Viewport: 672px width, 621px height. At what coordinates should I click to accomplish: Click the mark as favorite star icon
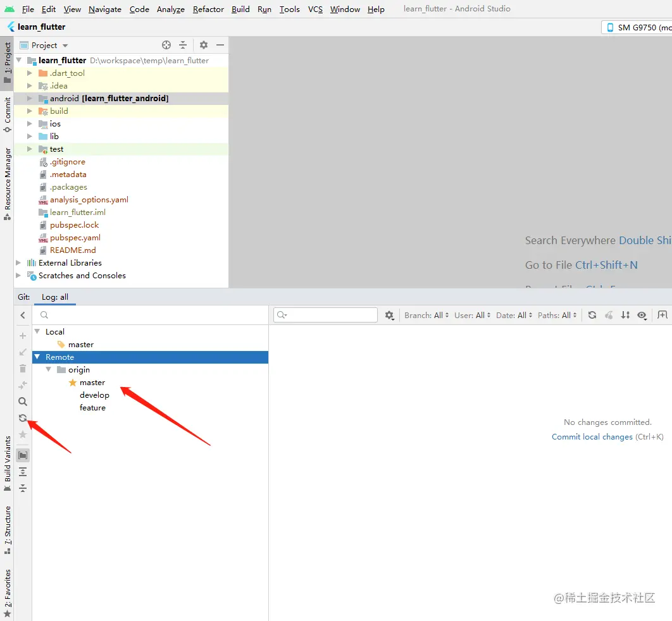coord(23,434)
